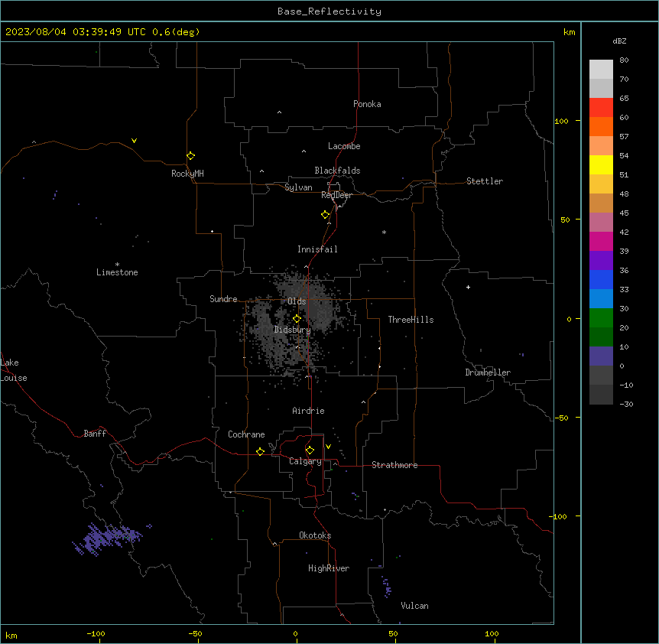
Task: Select the yellow diamond marker below Cochrane
Action: [260, 451]
